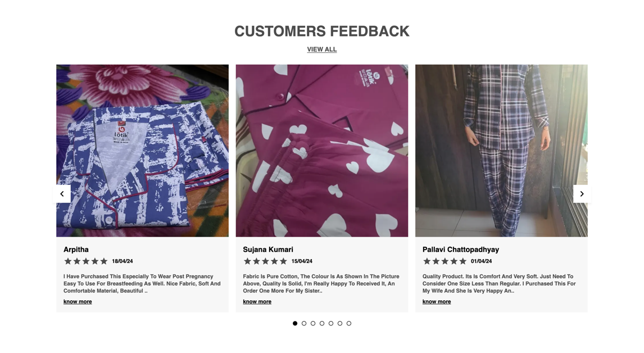
Task: Go to the sixth carousel dot
Action: click(x=340, y=323)
